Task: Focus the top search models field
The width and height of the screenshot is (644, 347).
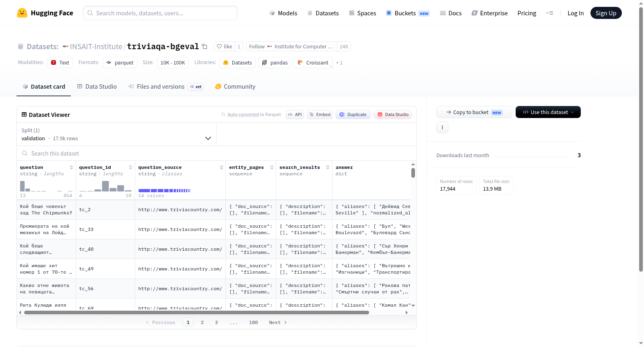Action: [160, 13]
